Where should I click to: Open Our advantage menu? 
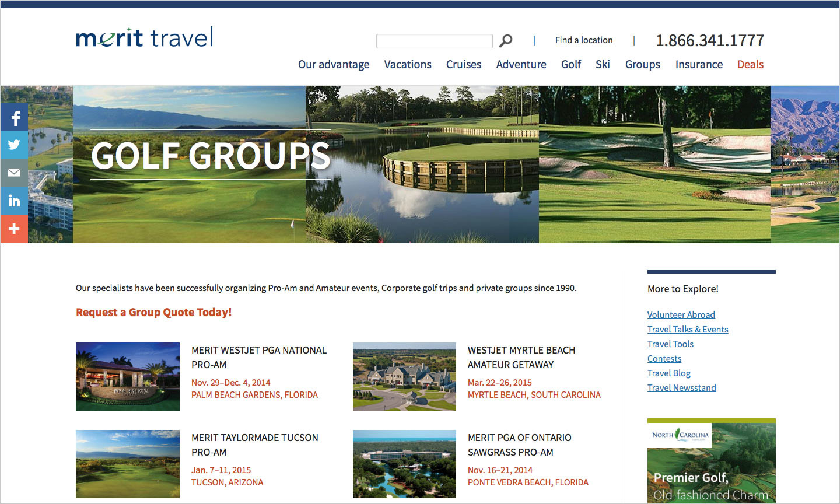coord(334,65)
